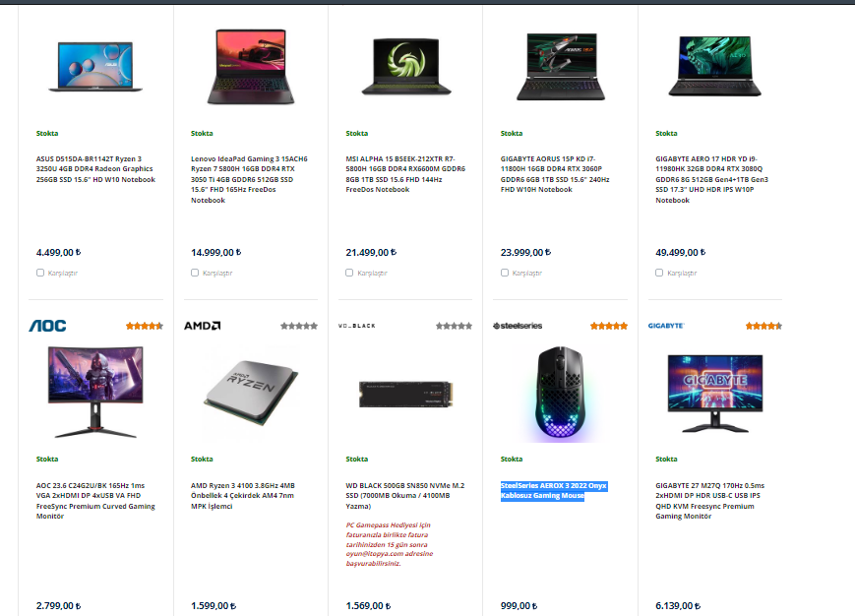Screen dimensions: 855x616
Task: Click the AMD brand logo
Action: [203, 326]
